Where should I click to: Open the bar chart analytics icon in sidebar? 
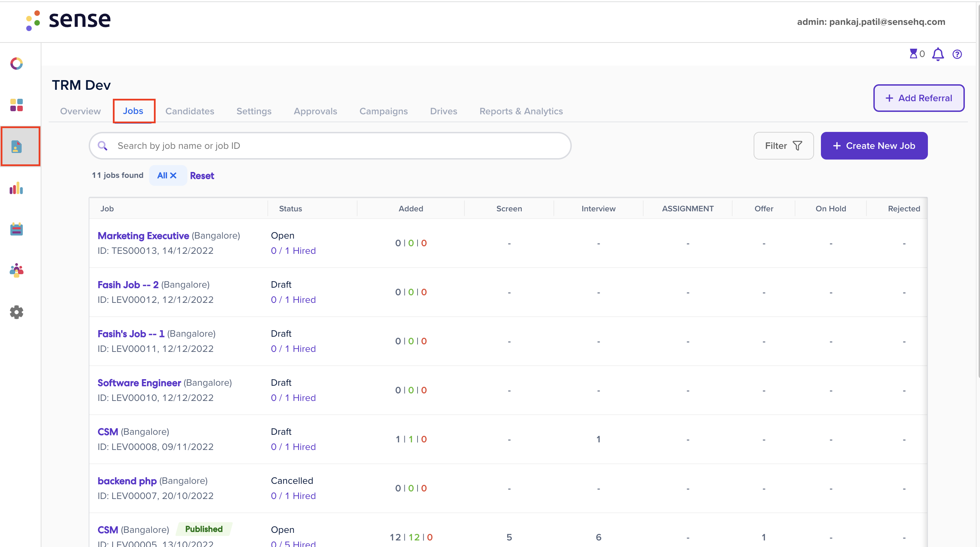tap(16, 188)
